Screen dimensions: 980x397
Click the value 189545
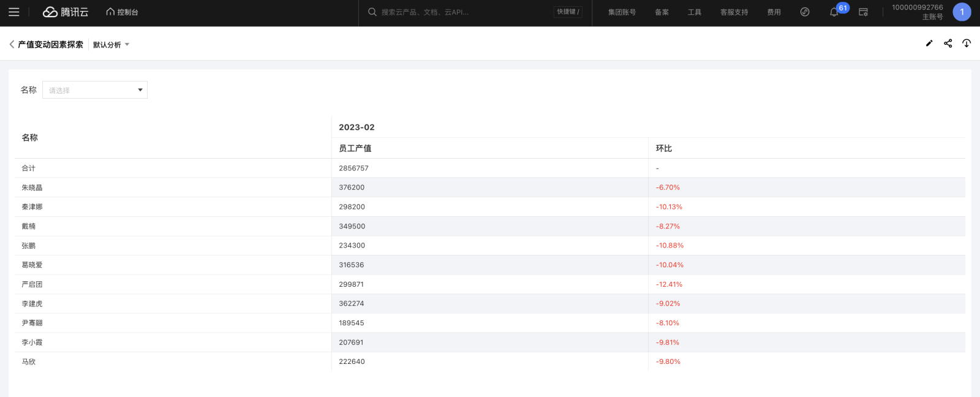click(x=352, y=323)
